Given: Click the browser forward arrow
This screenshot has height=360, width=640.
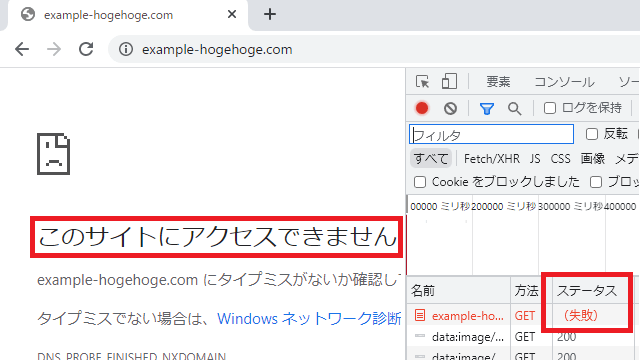Looking at the screenshot, I should 54,49.
